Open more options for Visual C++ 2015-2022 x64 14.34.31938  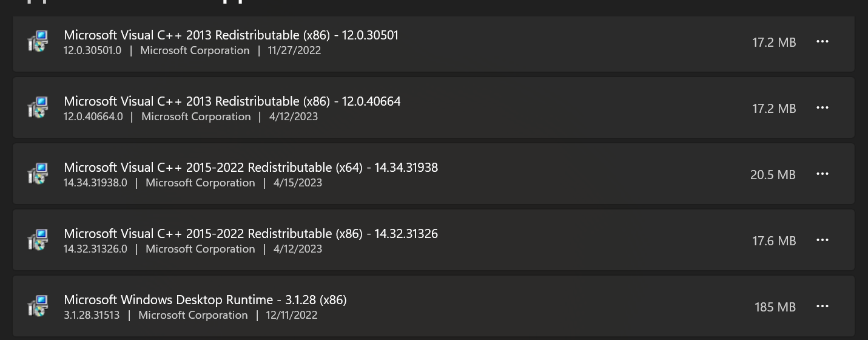(823, 174)
